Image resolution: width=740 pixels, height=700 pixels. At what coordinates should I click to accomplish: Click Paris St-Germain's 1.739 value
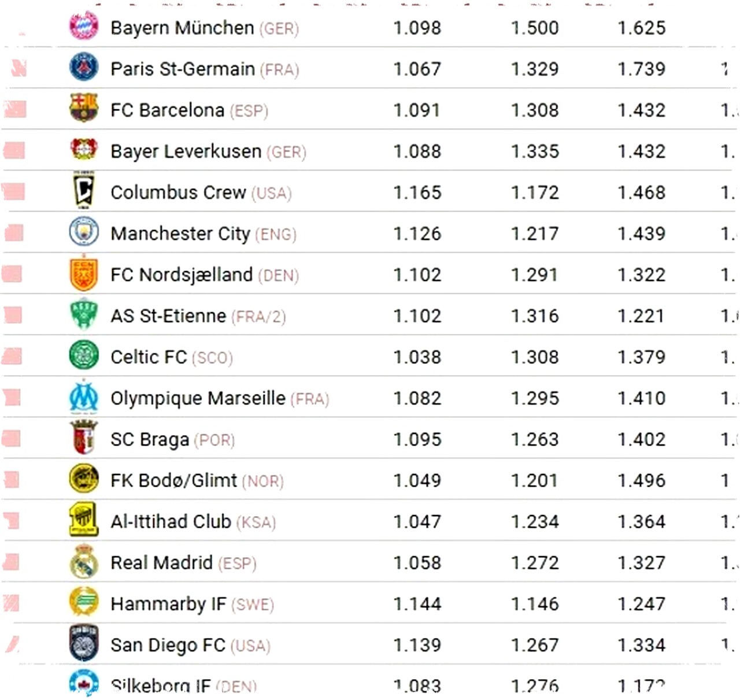click(641, 69)
